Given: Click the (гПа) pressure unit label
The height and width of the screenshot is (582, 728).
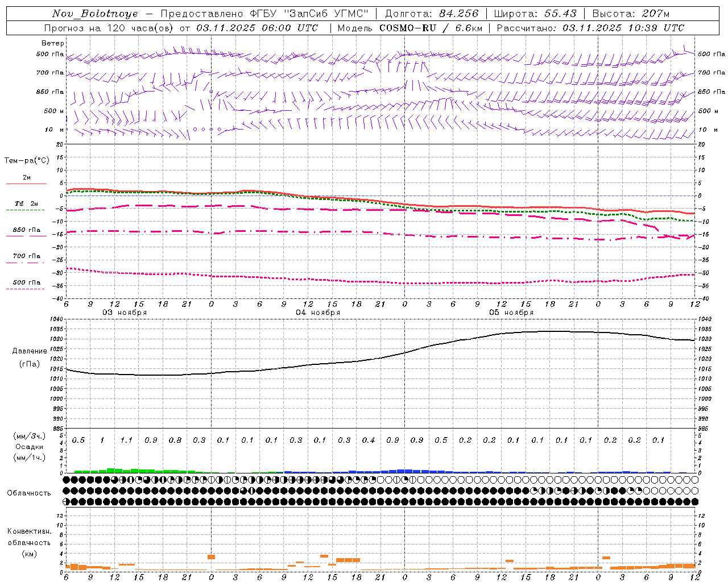Looking at the screenshot, I should (x=30, y=364).
